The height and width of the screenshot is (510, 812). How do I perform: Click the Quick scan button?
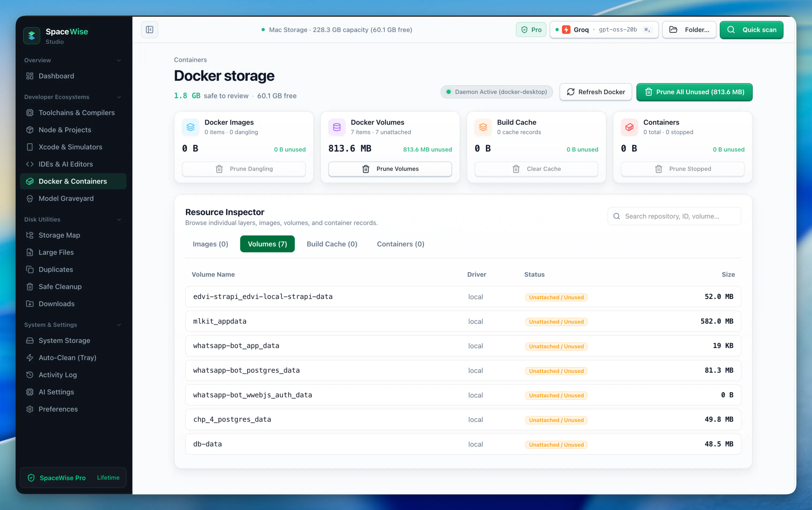pos(751,30)
